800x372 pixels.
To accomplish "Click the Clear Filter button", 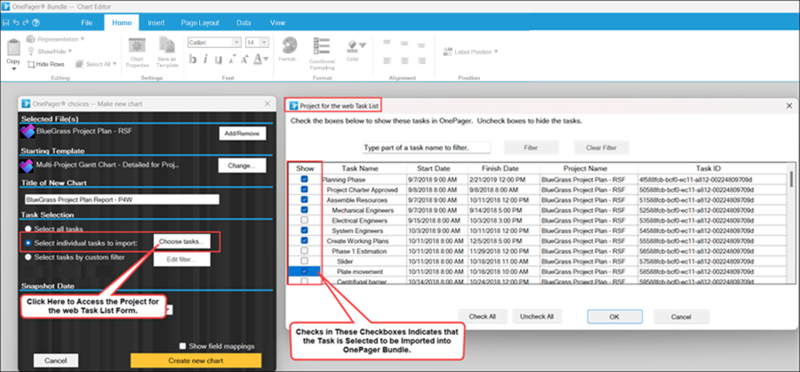I will [x=601, y=147].
